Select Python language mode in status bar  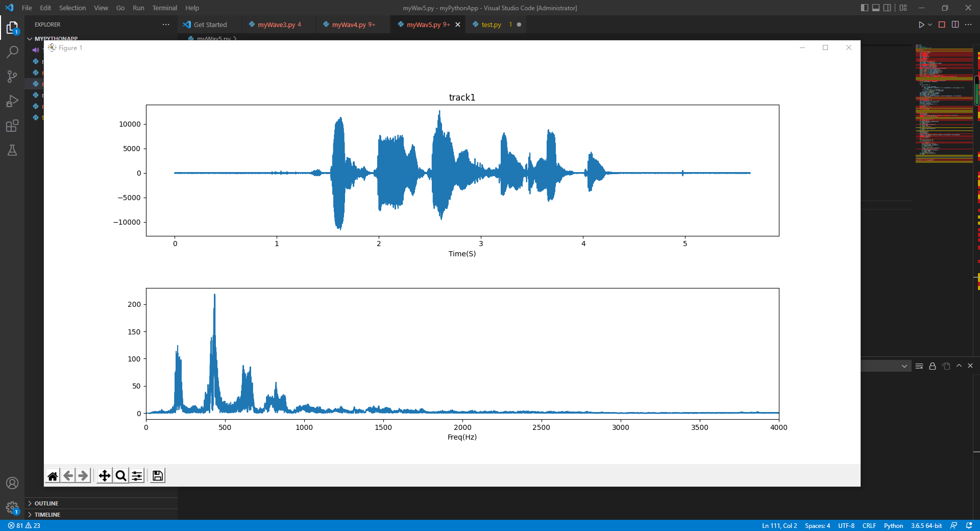point(893,525)
